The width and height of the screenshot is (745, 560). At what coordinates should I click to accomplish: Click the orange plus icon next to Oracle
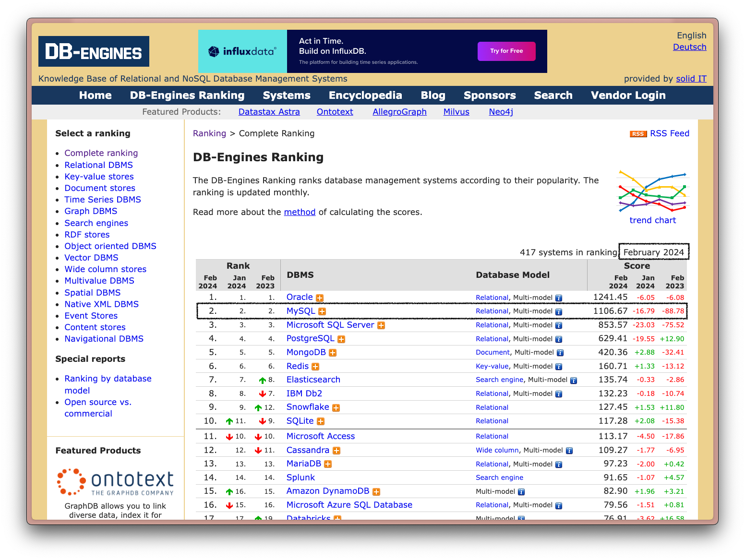coord(320,298)
